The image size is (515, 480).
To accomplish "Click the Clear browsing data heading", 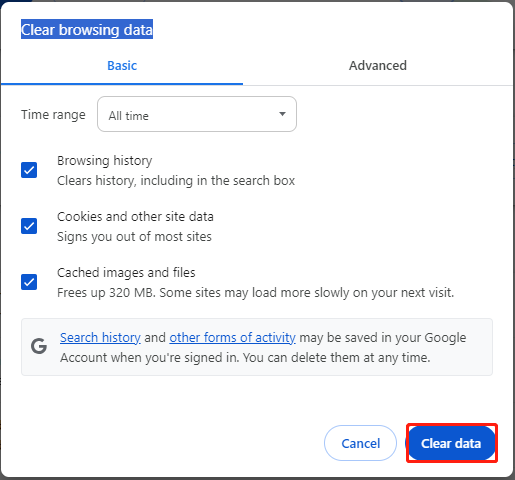I will (x=87, y=29).
